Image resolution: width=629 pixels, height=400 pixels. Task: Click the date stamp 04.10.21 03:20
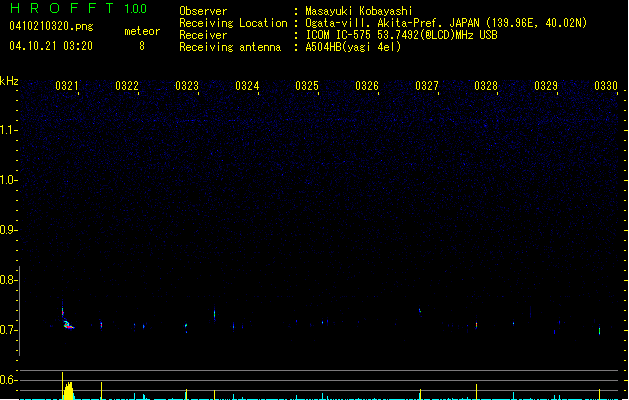tap(51, 46)
